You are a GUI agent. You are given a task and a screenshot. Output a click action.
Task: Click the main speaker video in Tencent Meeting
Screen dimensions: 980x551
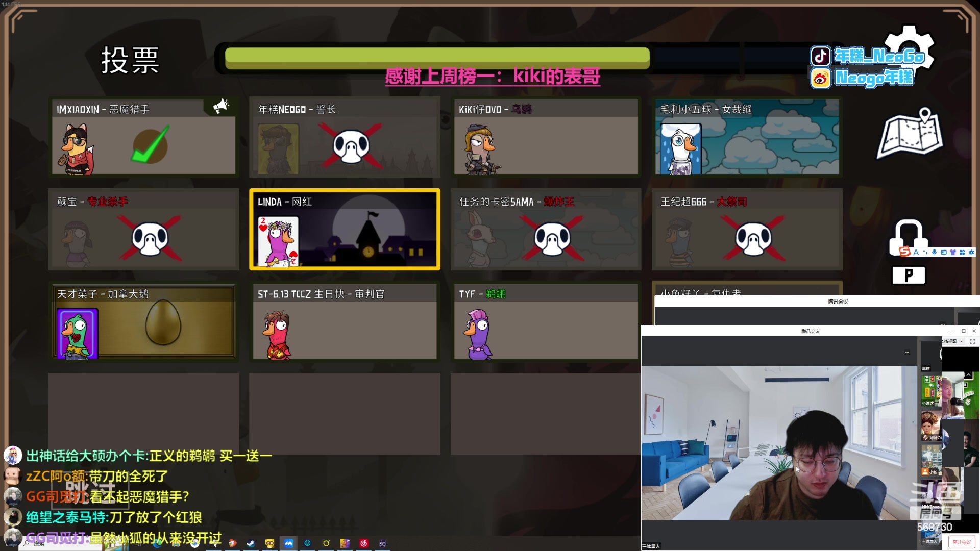coord(779,443)
